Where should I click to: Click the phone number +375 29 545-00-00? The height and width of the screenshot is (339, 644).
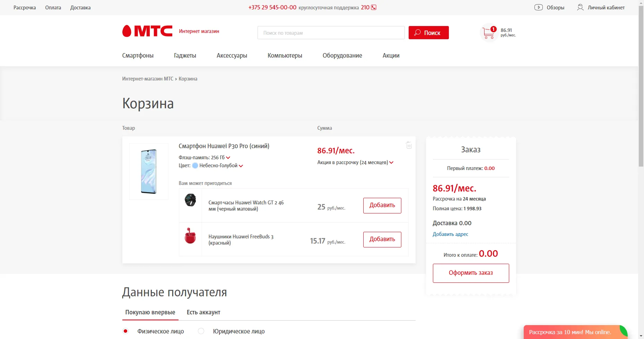pos(272,7)
